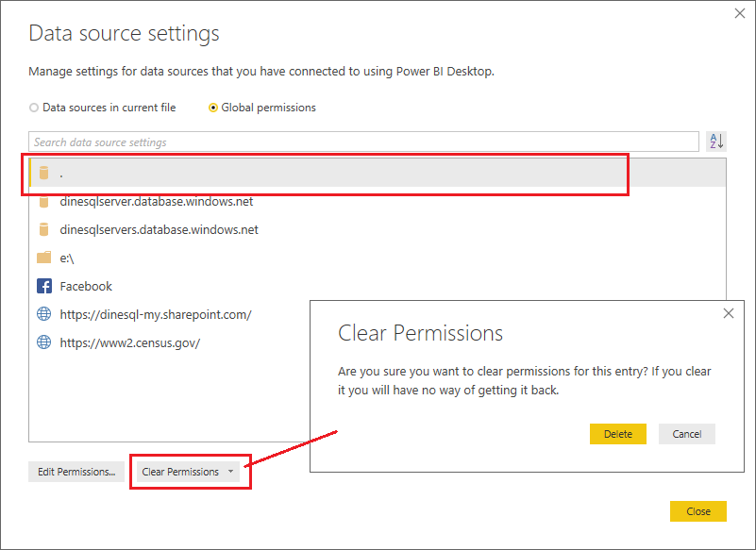
Task: Click the database icon for dinesqlserver.database.windows.net
Action: coord(43,201)
